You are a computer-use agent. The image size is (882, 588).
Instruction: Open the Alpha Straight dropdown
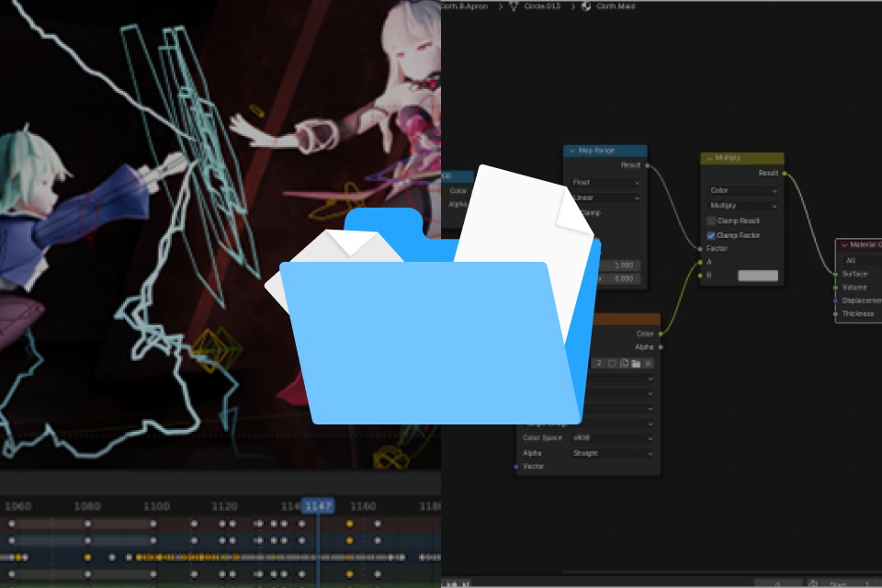[613, 453]
